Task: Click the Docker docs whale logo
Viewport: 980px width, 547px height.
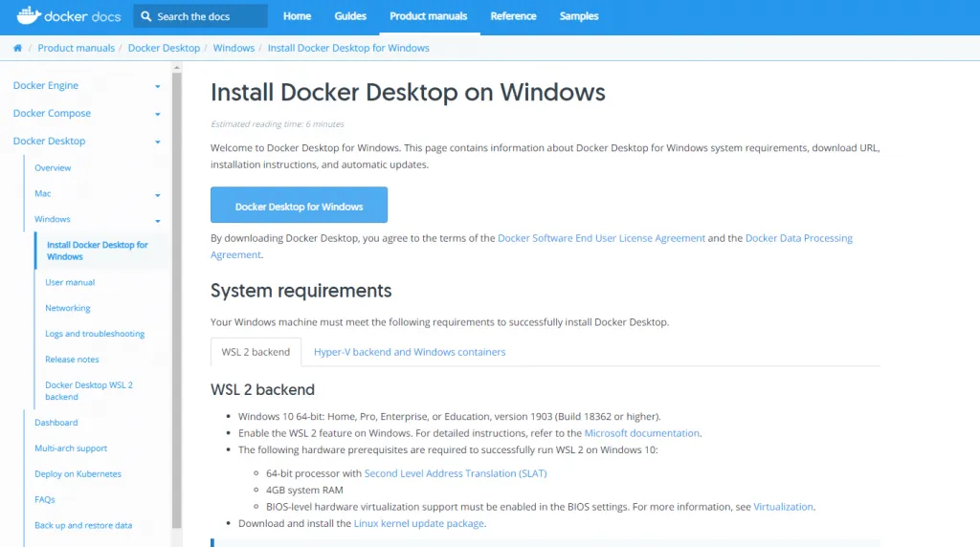Action: pyautogui.click(x=29, y=16)
